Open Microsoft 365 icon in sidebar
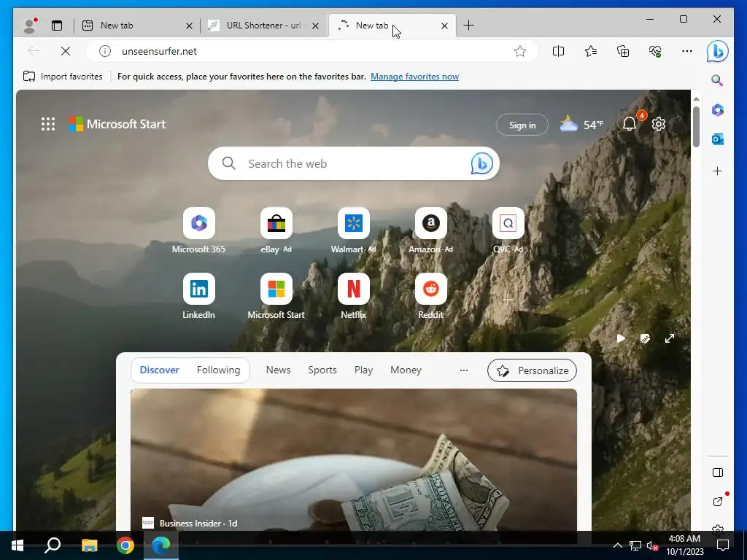Viewport: 747px width, 560px height. click(718, 110)
